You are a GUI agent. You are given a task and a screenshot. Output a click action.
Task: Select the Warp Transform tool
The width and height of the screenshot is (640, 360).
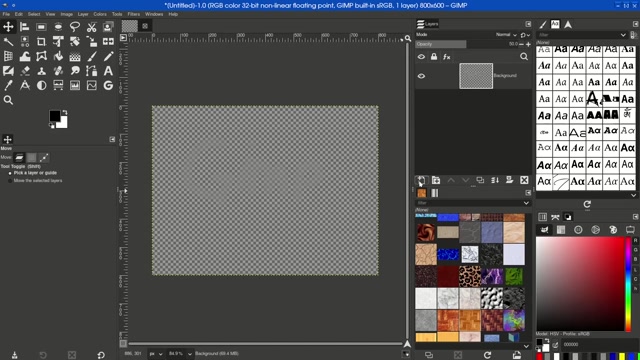(x=24, y=56)
